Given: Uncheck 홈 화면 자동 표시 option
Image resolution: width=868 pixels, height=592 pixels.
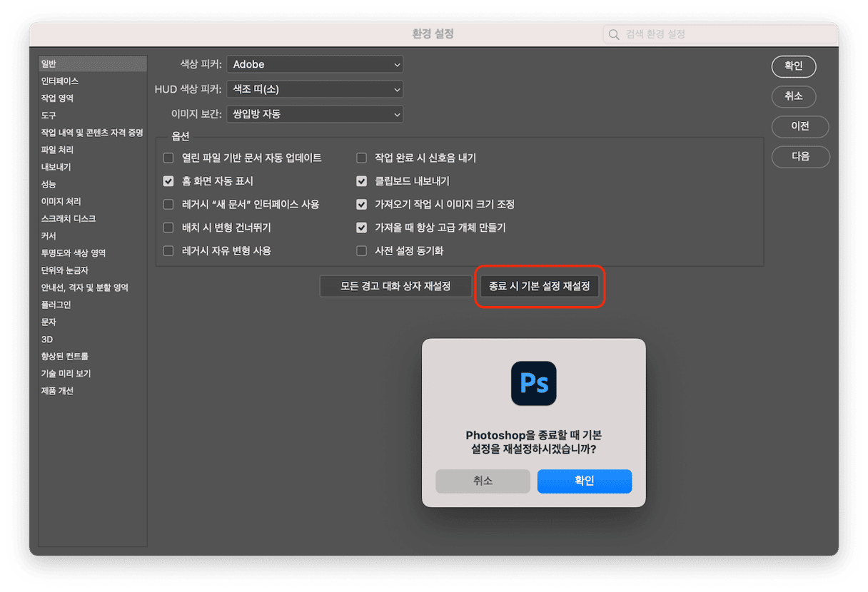Looking at the screenshot, I should pyautogui.click(x=168, y=181).
